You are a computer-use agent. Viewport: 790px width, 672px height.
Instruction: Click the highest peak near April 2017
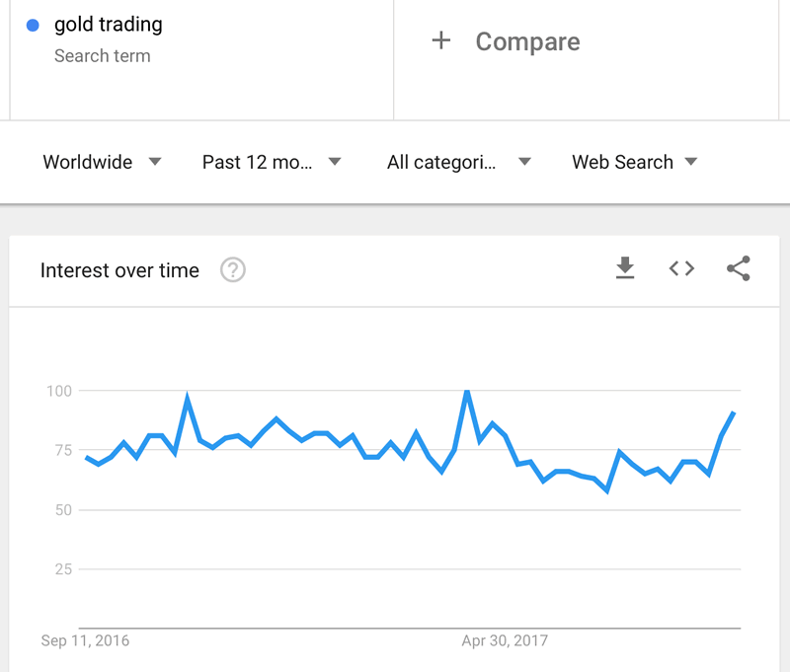[x=466, y=392]
